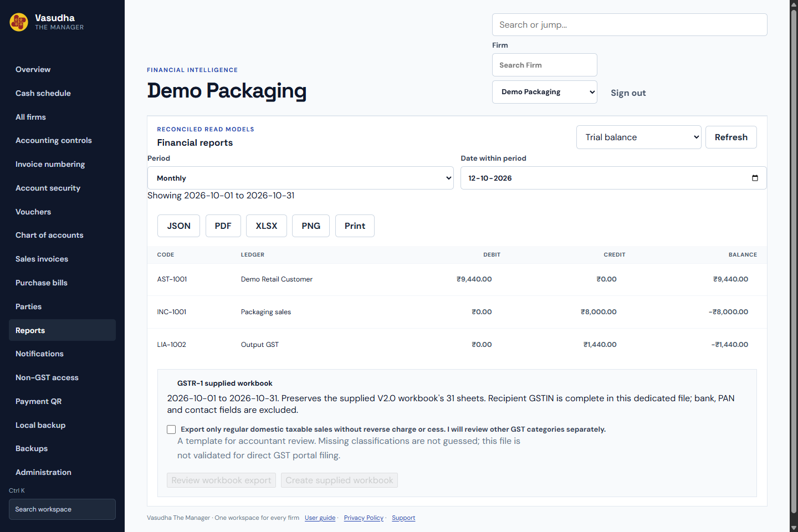Click the date within period field

(x=613, y=178)
